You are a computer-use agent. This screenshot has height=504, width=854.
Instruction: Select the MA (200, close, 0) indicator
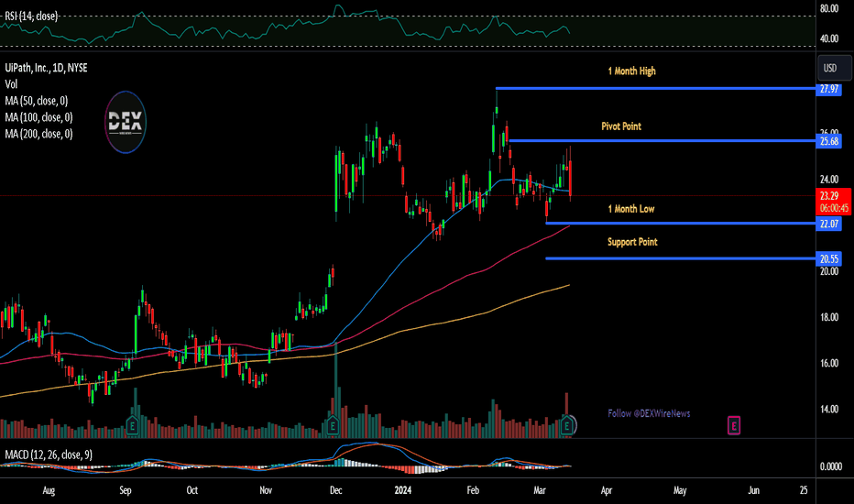[38, 134]
